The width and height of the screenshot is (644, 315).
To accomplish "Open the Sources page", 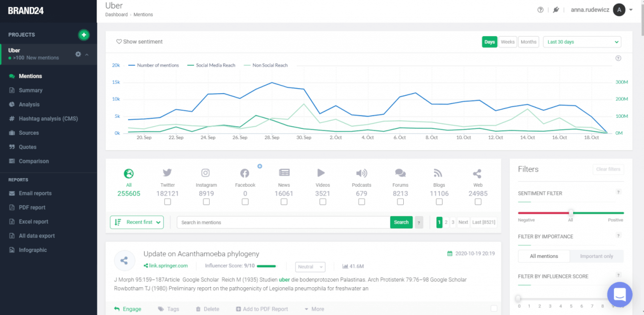I will pos(29,133).
